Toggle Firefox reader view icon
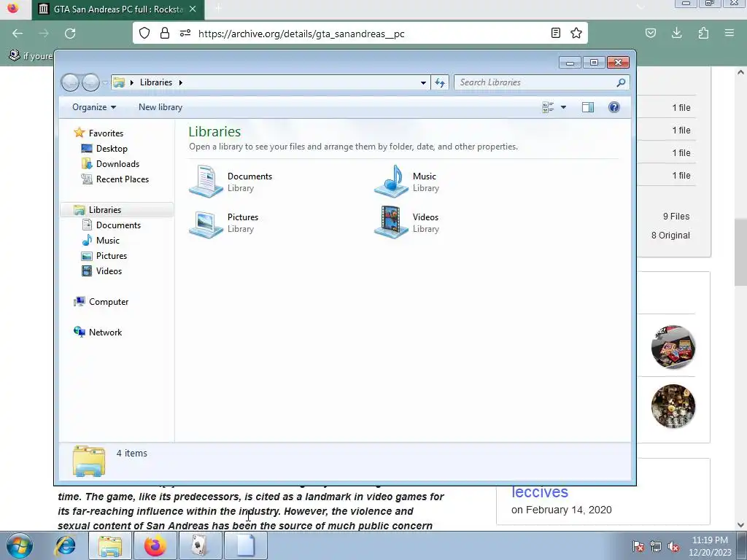747x560 pixels. [x=555, y=33]
